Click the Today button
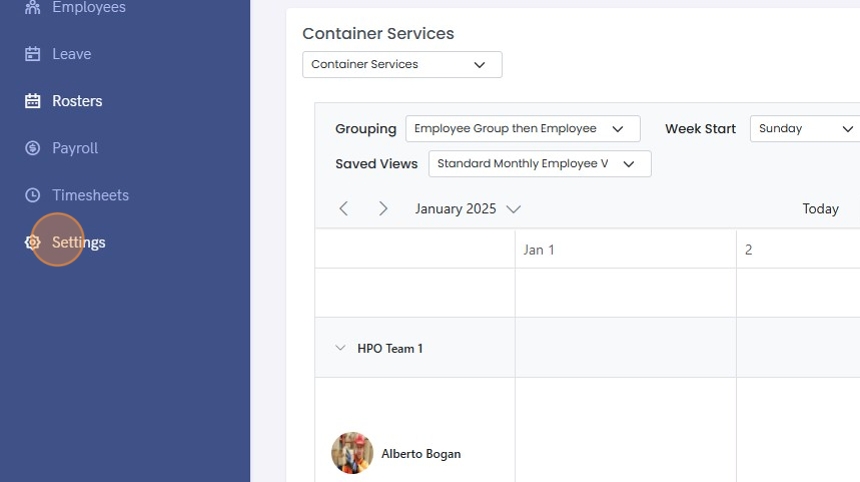 [820, 209]
